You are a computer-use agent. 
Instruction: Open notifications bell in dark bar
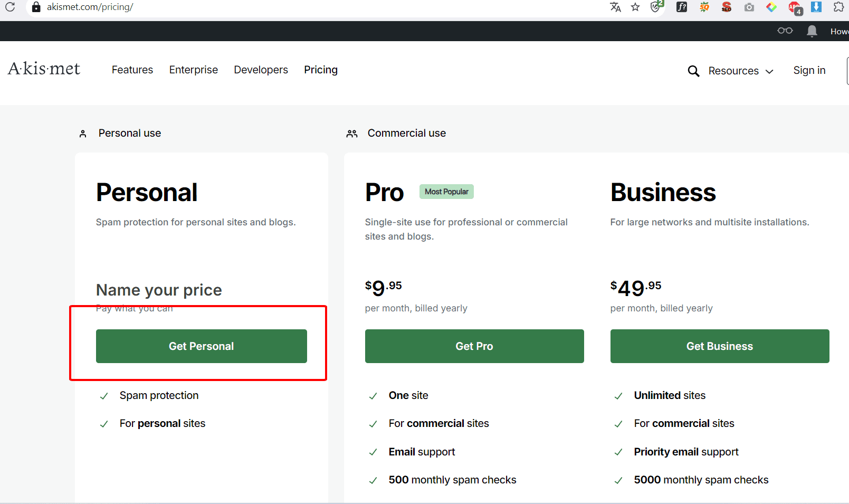tap(812, 31)
